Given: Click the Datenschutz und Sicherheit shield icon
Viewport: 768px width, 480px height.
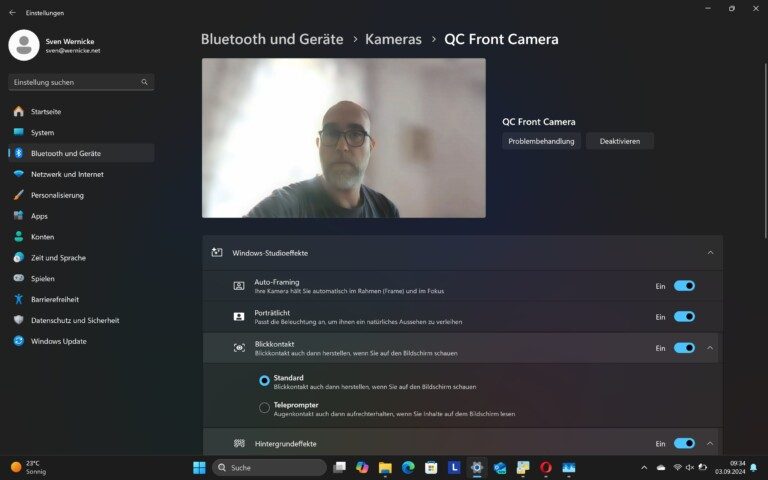Looking at the screenshot, I should coord(19,320).
